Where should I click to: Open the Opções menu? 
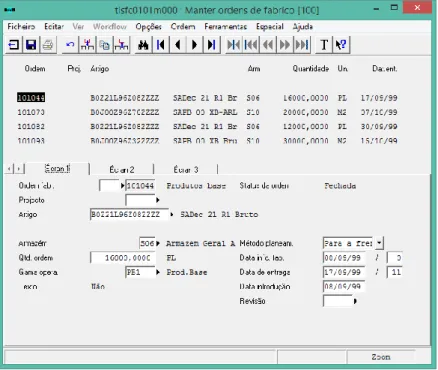point(148,26)
